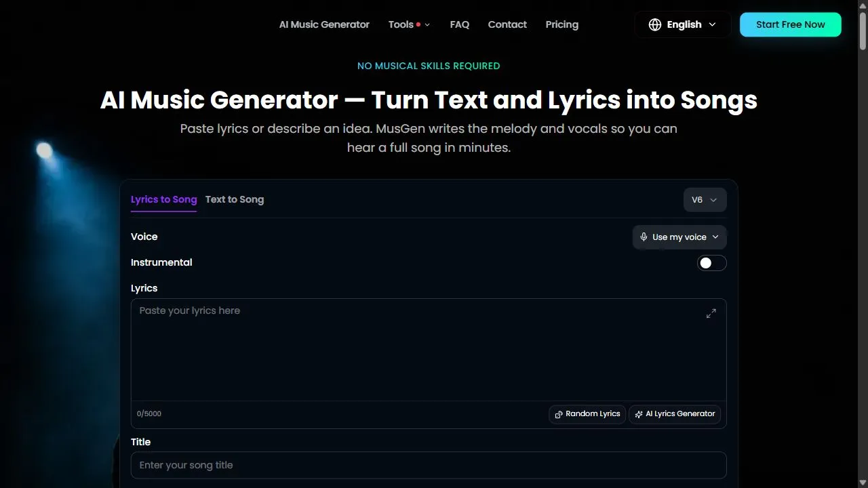
Task: Click the song title input field
Action: click(x=429, y=466)
